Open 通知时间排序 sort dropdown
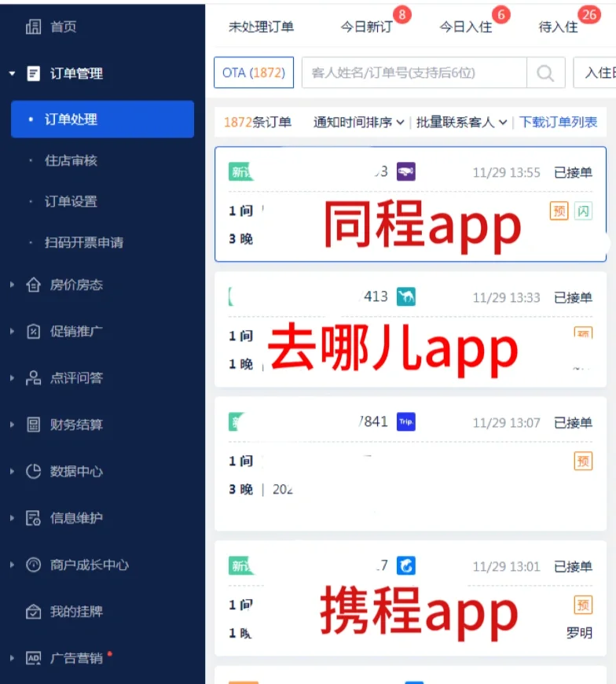The height and width of the screenshot is (684, 616). coord(358,123)
